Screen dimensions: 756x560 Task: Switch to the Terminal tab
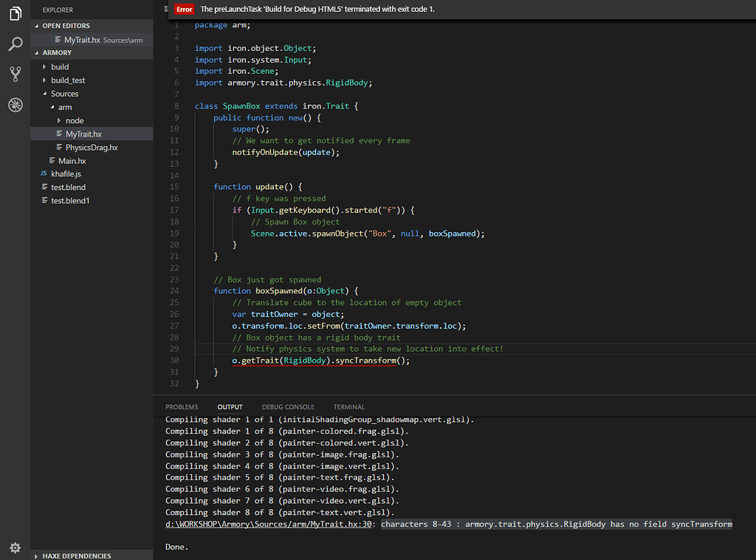348,407
